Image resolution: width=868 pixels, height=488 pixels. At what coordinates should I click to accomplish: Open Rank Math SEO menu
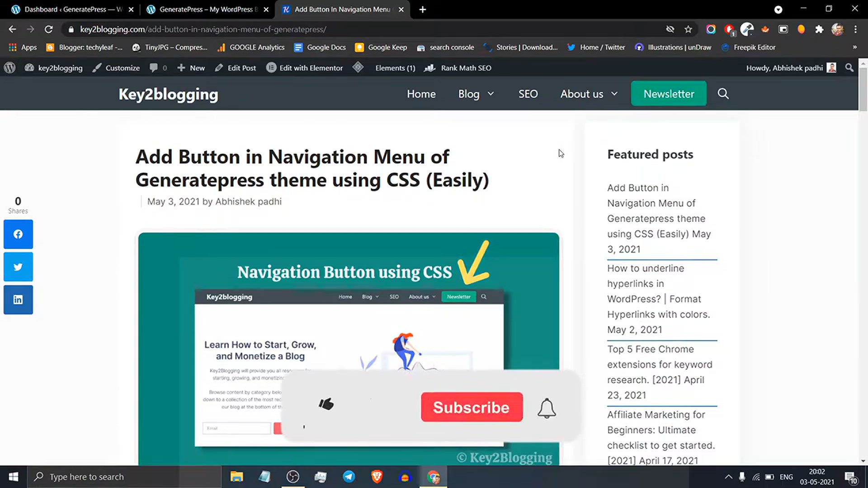coord(458,68)
